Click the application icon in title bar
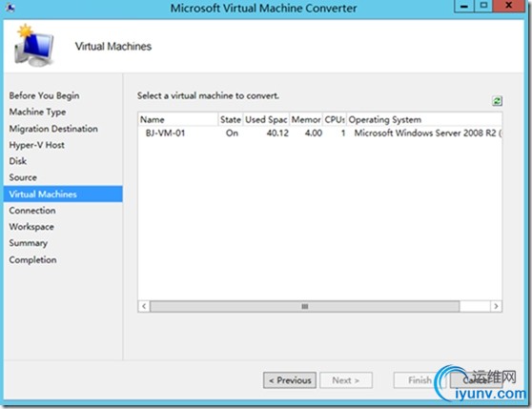This screenshot has width=532, height=409. tap(10, 8)
